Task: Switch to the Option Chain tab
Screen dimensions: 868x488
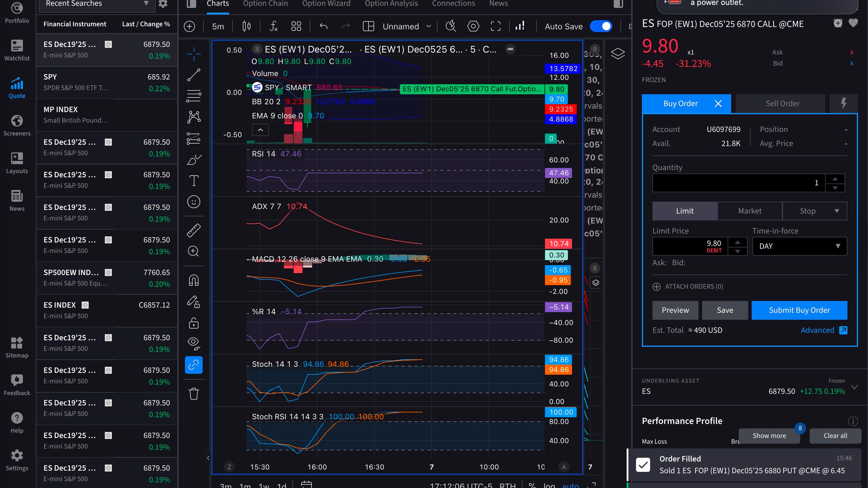Action: pyautogui.click(x=265, y=4)
